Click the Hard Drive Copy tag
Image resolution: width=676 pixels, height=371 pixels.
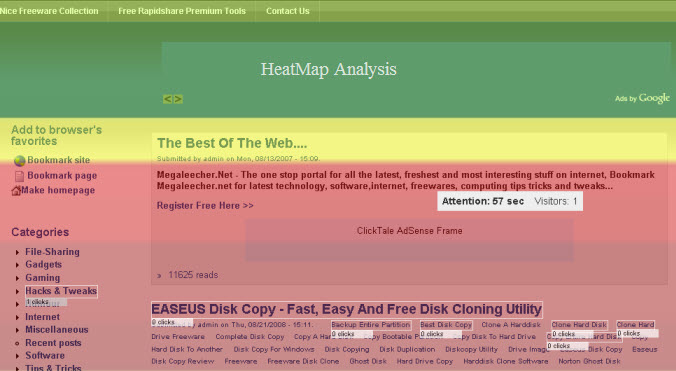[425, 361]
